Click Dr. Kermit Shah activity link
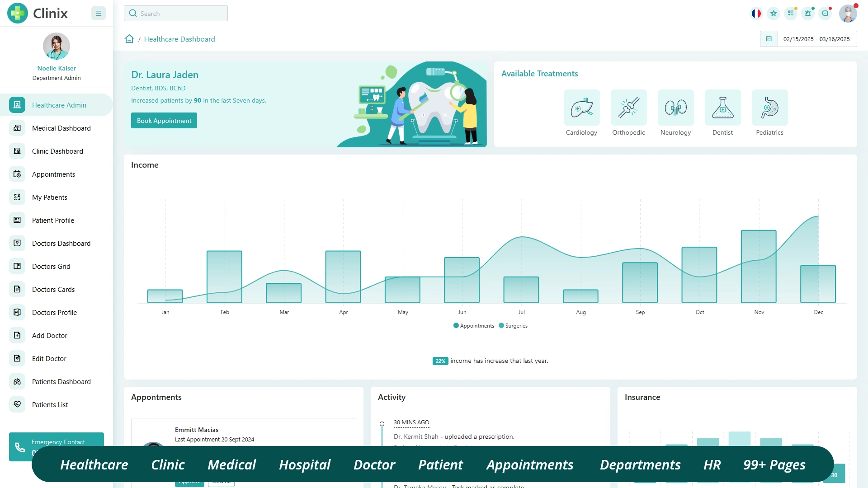The height and width of the screenshot is (488, 868). click(416, 436)
